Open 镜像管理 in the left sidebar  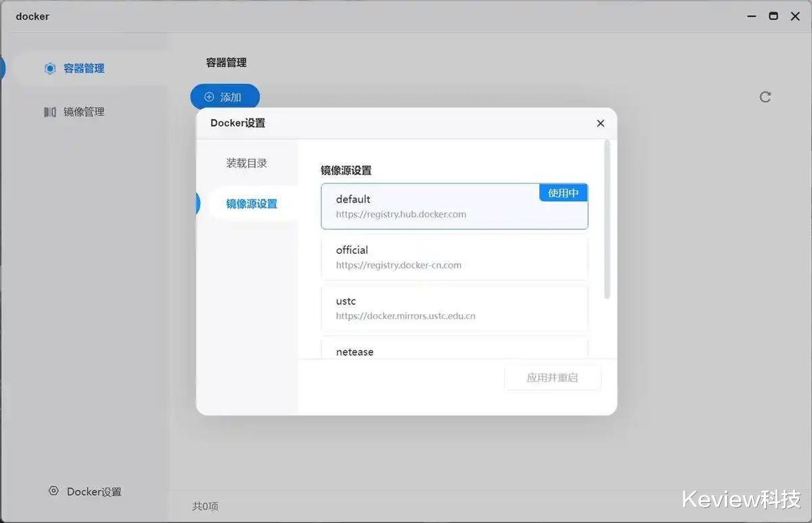click(x=85, y=112)
